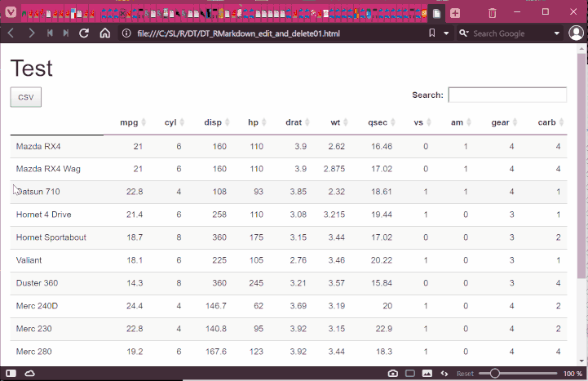Click the 2.875 wt value

coord(334,169)
